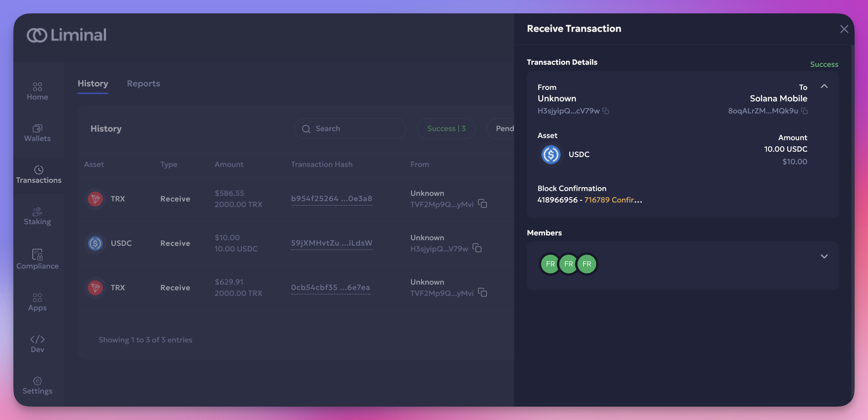
Task: Open the Wallets sidebar icon
Action: click(37, 133)
